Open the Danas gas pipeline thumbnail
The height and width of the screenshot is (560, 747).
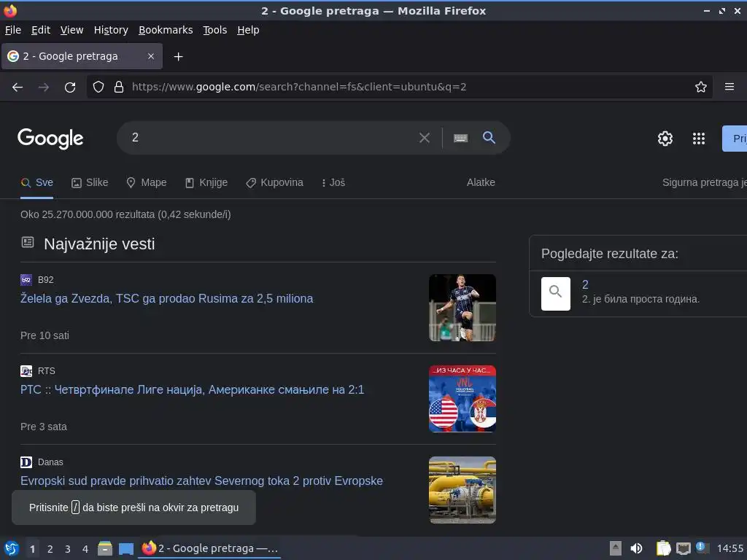462,490
